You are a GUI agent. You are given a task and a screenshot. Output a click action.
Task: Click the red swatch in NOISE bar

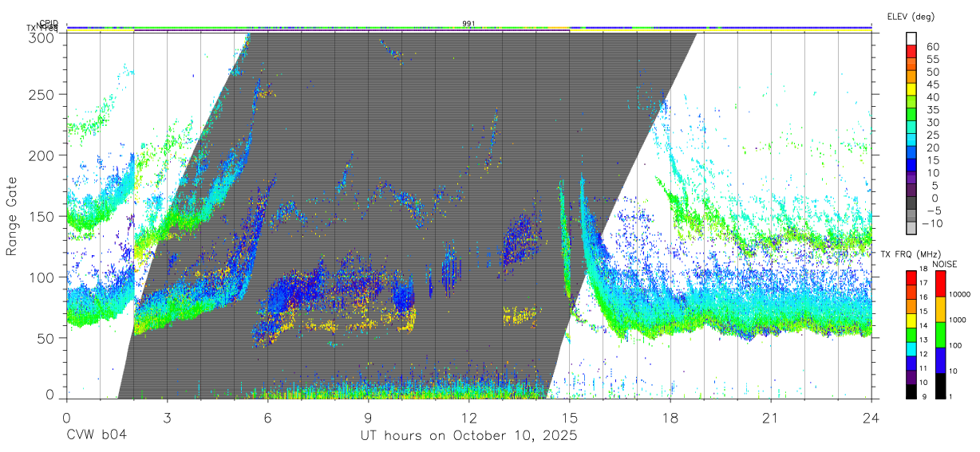939,283
